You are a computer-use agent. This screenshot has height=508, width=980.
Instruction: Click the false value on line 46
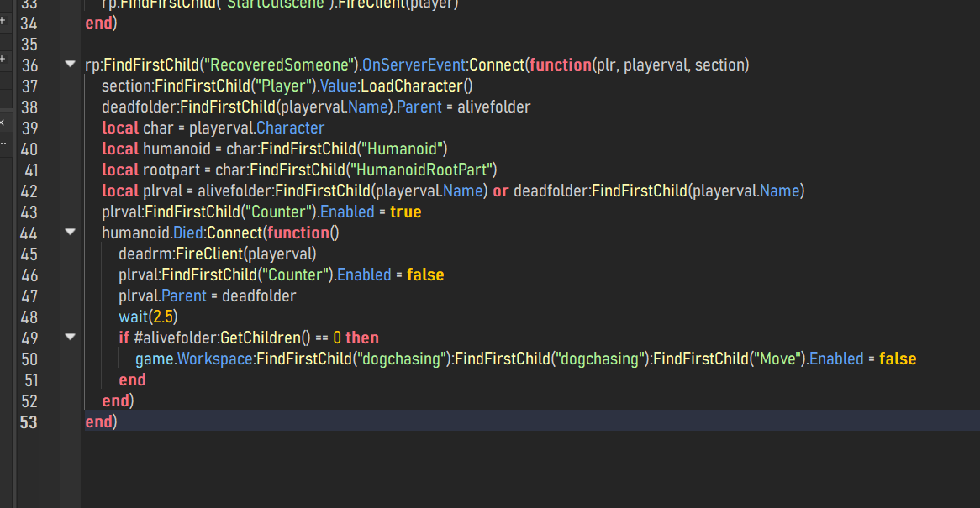click(x=425, y=275)
